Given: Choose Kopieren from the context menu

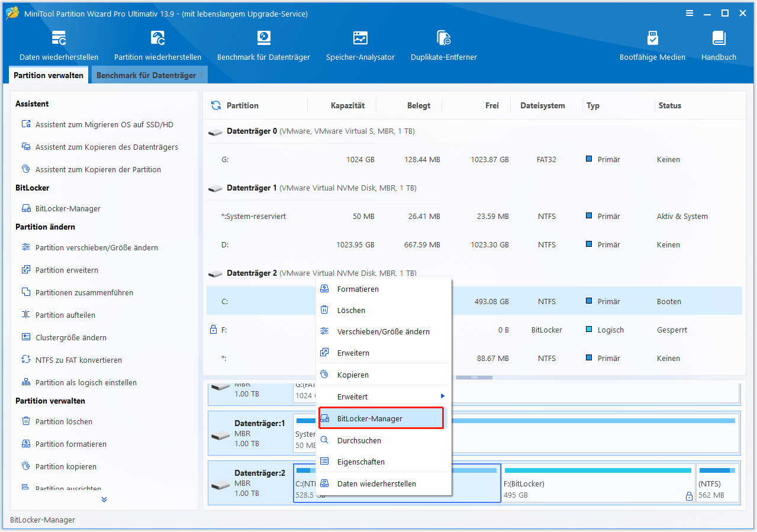Looking at the screenshot, I should (x=383, y=375).
